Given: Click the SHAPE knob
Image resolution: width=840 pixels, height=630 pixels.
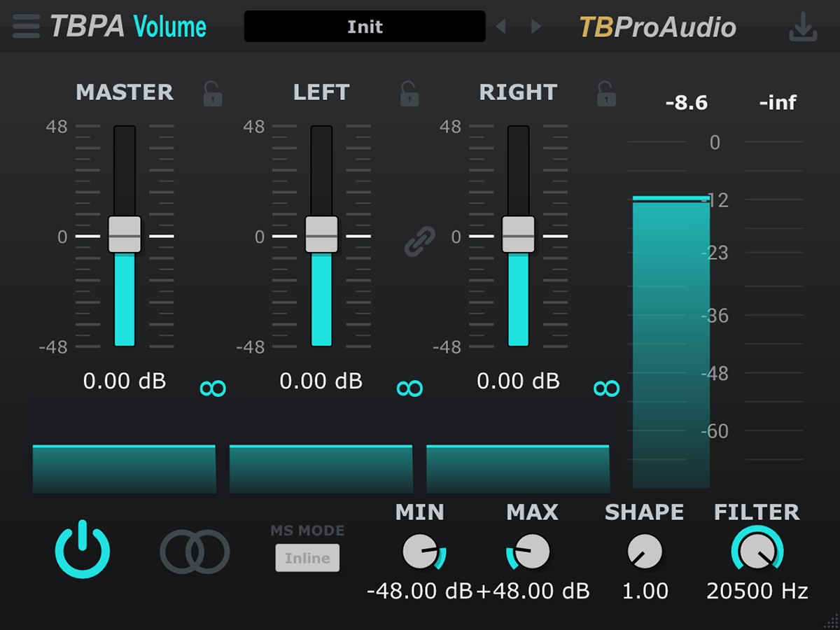Looking at the screenshot, I should point(645,552).
